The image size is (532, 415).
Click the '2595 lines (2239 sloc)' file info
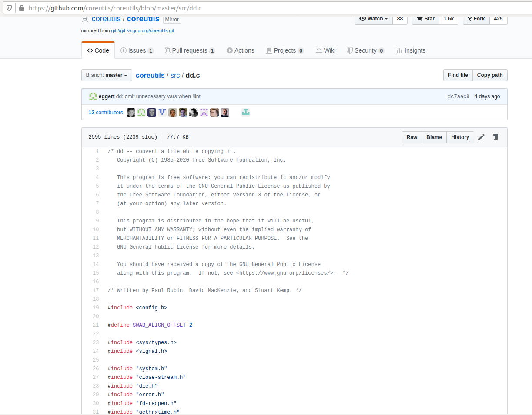[123, 137]
